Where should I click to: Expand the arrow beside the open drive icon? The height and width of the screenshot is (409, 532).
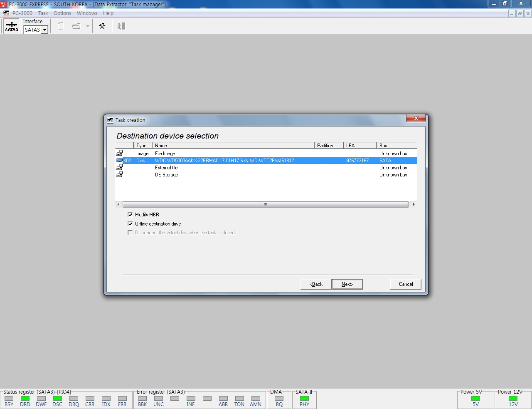(88, 26)
